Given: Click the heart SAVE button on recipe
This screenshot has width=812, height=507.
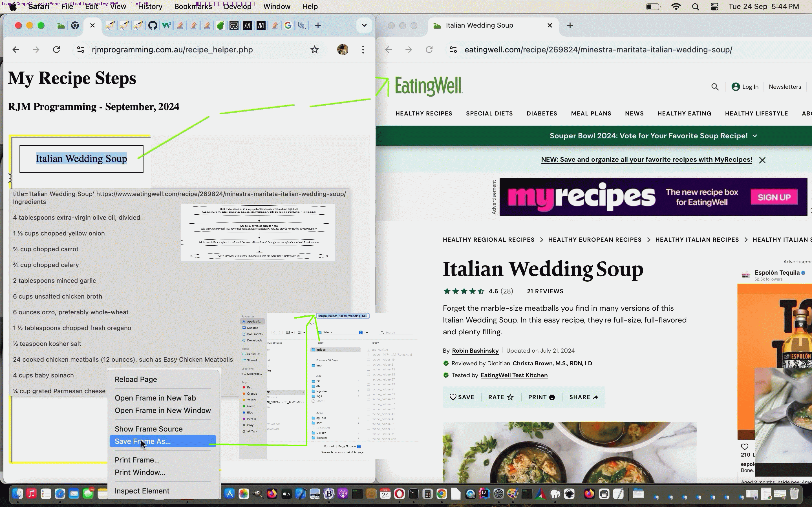Looking at the screenshot, I should coord(462,397).
